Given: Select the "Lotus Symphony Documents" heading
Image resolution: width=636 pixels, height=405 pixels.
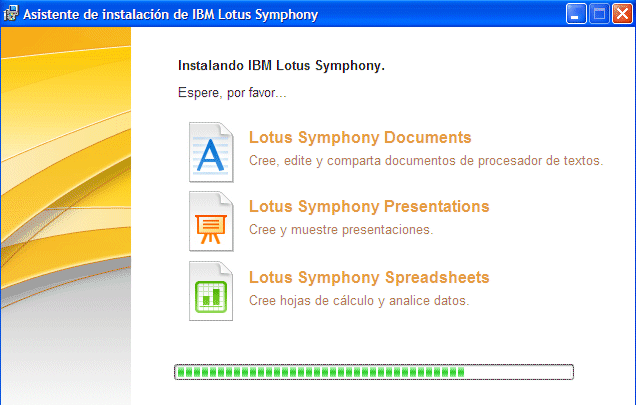Looking at the screenshot, I should click(x=360, y=138).
